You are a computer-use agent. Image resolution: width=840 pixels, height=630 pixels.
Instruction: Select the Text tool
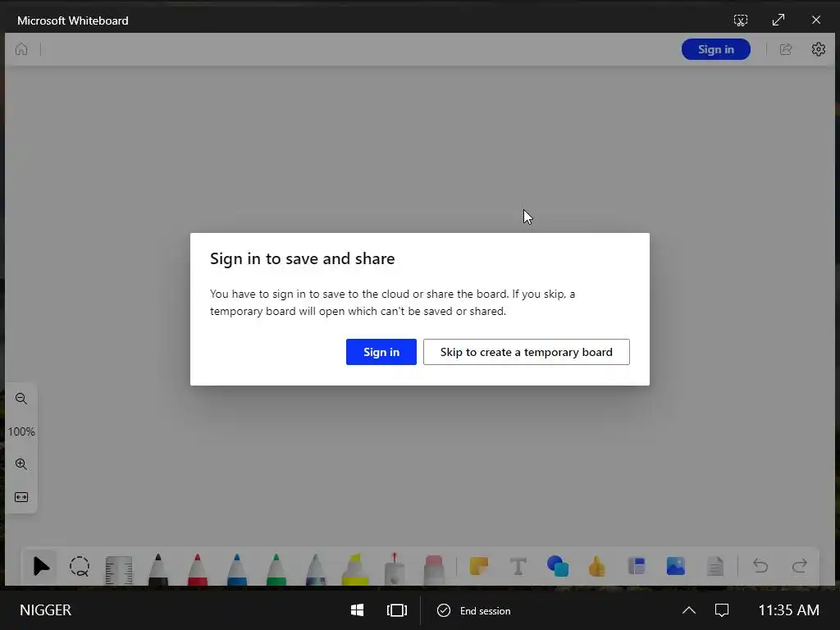point(518,566)
